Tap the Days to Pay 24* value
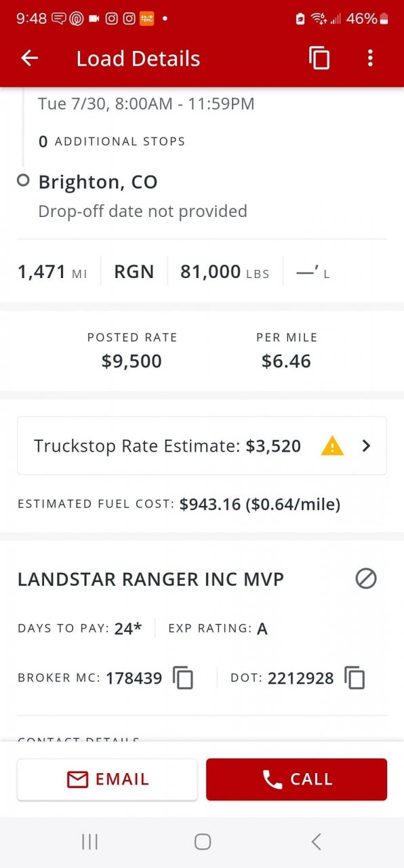 [x=128, y=629]
